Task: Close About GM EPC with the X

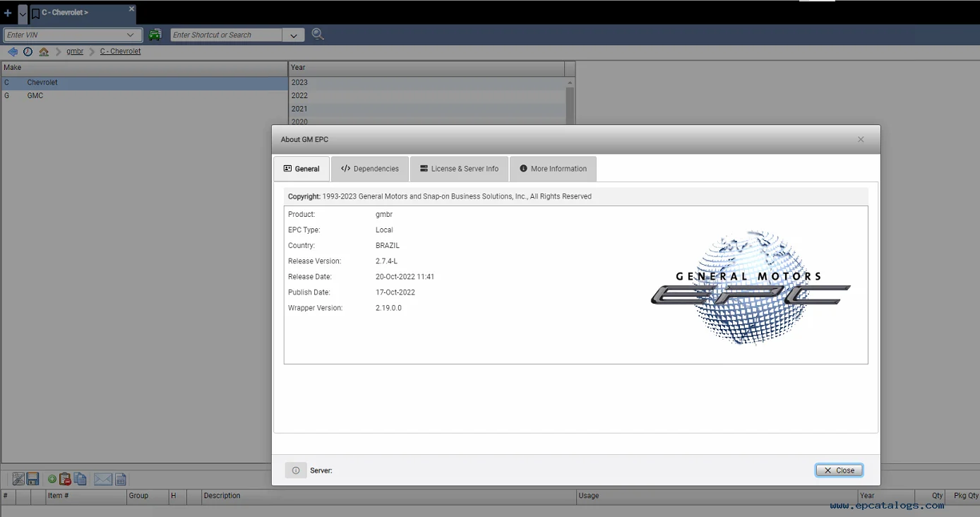Action: tap(861, 139)
